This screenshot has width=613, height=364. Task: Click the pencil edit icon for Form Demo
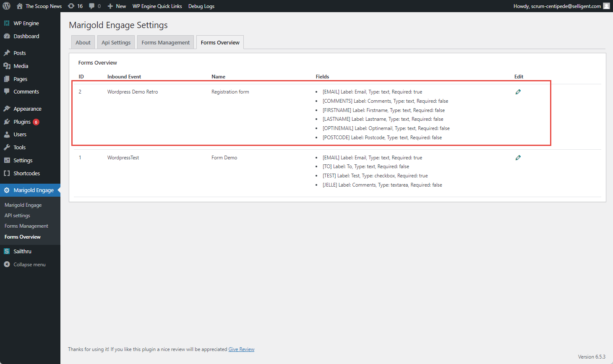click(x=518, y=158)
